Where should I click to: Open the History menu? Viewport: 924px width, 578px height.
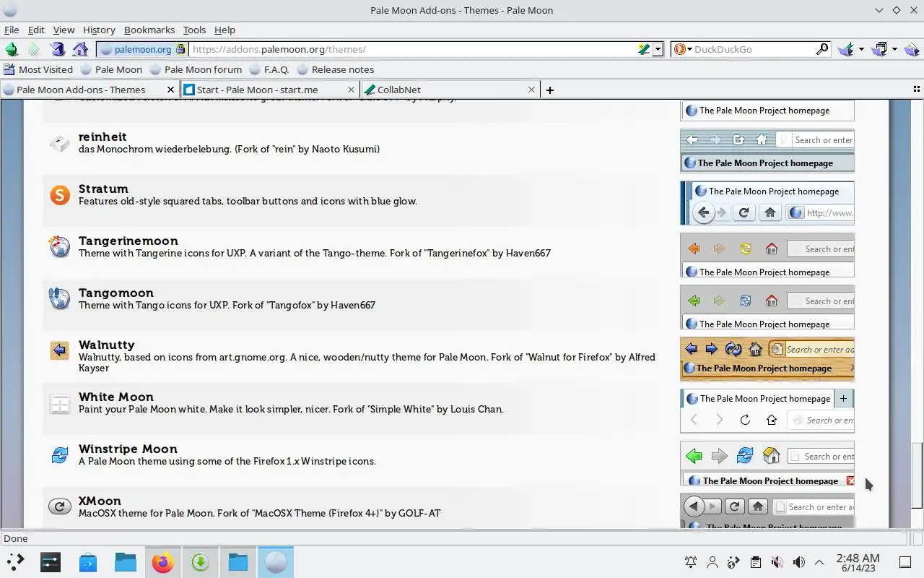(x=99, y=30)
